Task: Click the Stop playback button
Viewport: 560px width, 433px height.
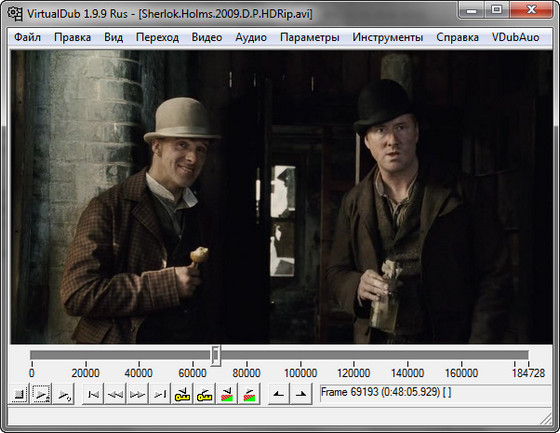Action: tap(18, 394)
